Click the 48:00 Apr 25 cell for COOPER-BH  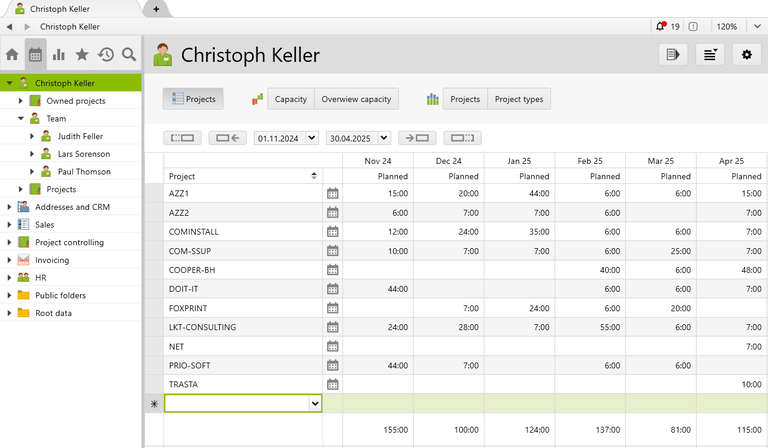click(x=732, y=270)
